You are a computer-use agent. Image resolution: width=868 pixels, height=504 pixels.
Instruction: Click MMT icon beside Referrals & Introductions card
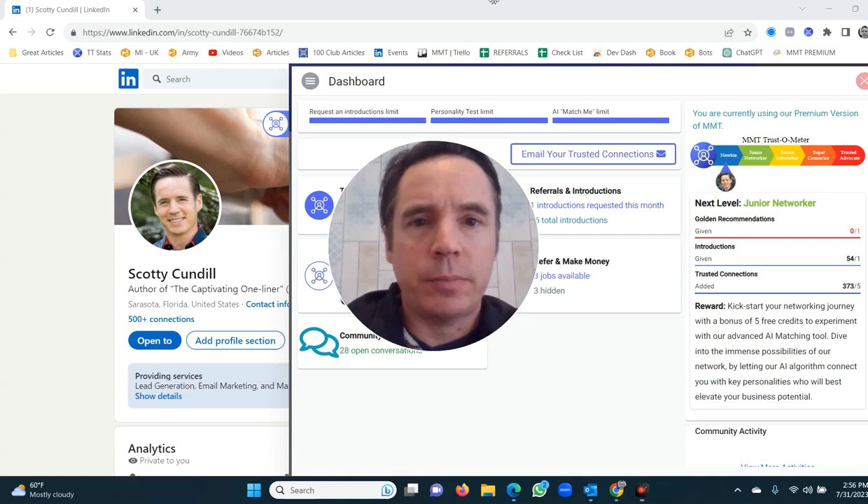319,205
